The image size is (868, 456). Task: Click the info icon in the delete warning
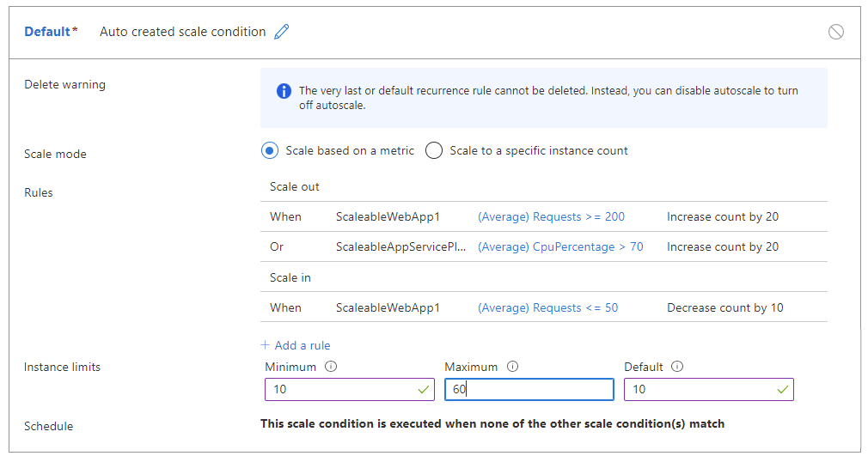pos(284,91)
